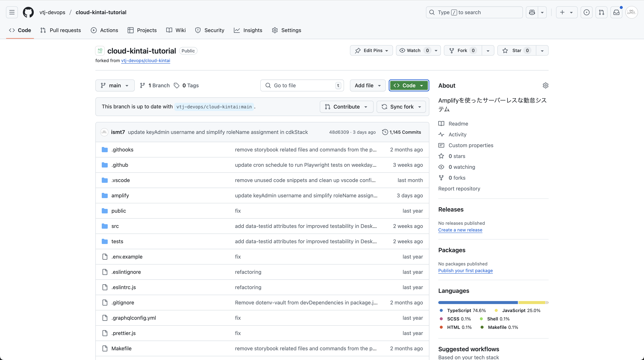644x360 pixels.
Task: Open the pull requests icon in header
Action: coord(602,12)
